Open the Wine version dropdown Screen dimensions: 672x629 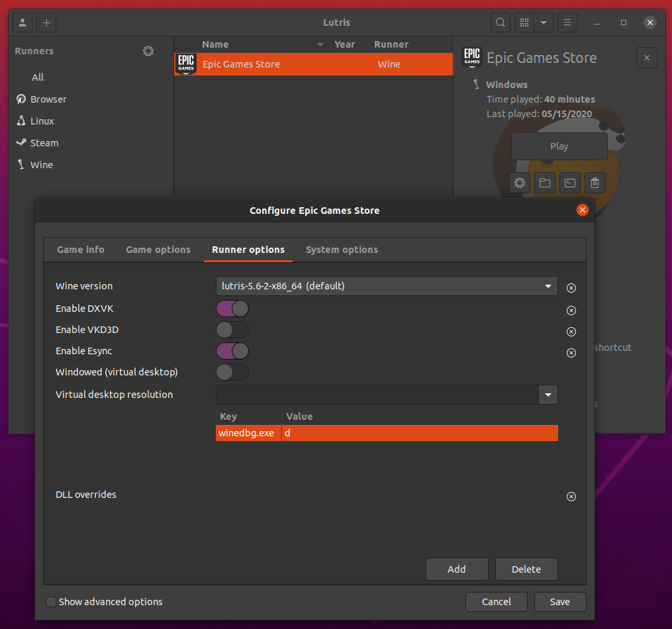[x=387, y=286]
